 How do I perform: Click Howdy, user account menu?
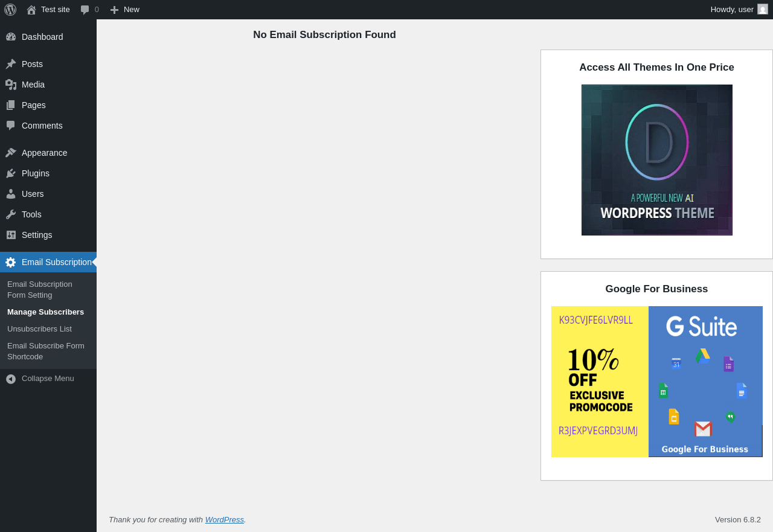click(739, 10)
